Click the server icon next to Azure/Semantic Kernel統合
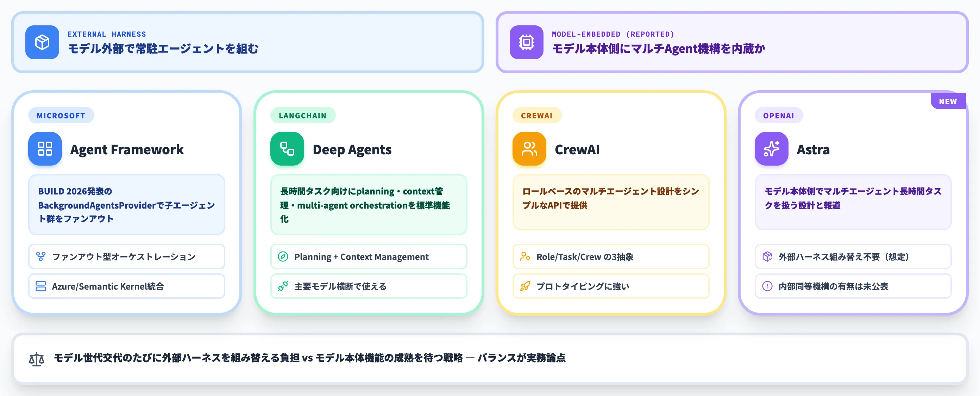The image size is (980, 396). coord(41,286)
